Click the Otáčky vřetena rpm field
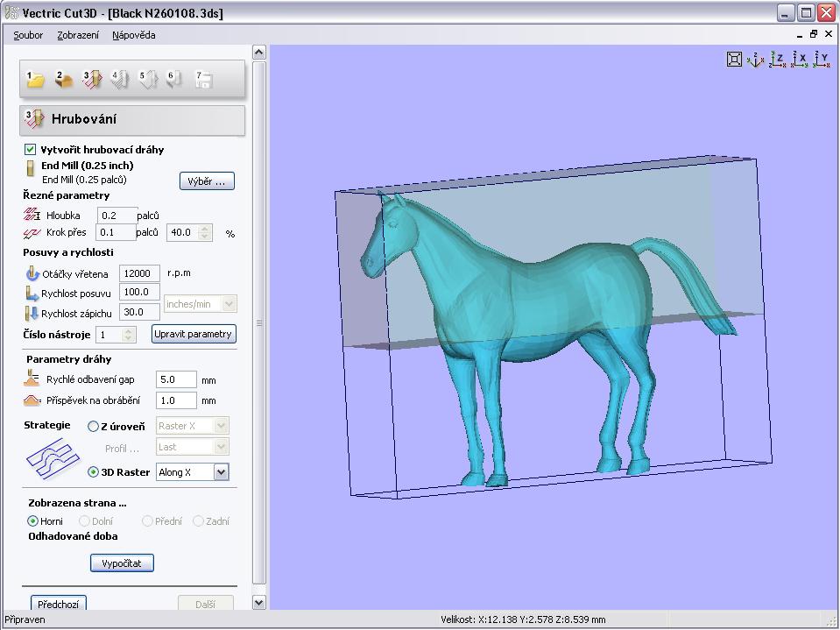 click(139, 273)
